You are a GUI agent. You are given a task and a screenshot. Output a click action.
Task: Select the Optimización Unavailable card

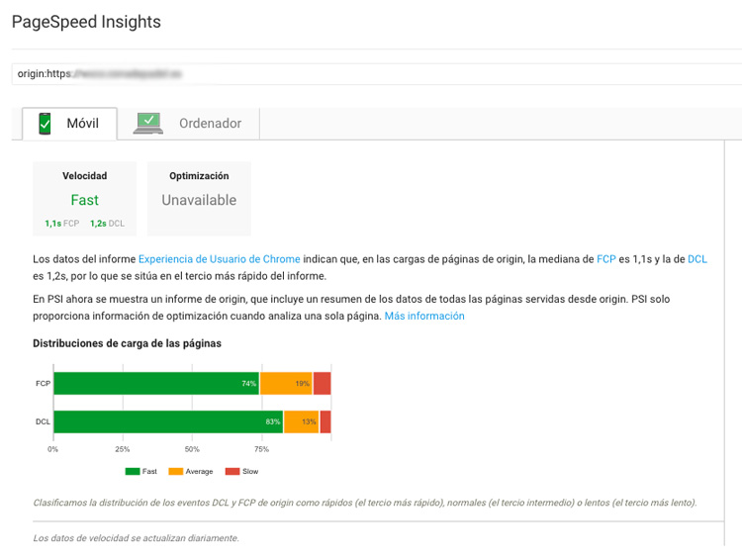coord(199,199)
